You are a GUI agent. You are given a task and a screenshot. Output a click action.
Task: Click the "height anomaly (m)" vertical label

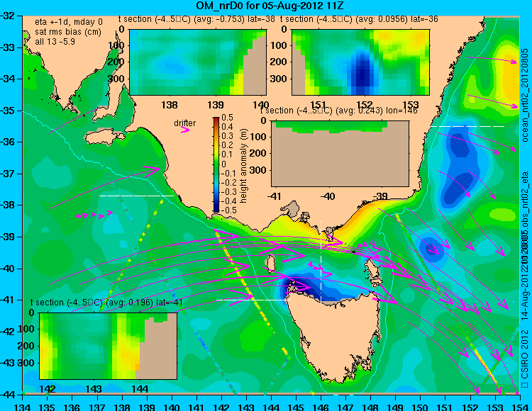[243, 166]
